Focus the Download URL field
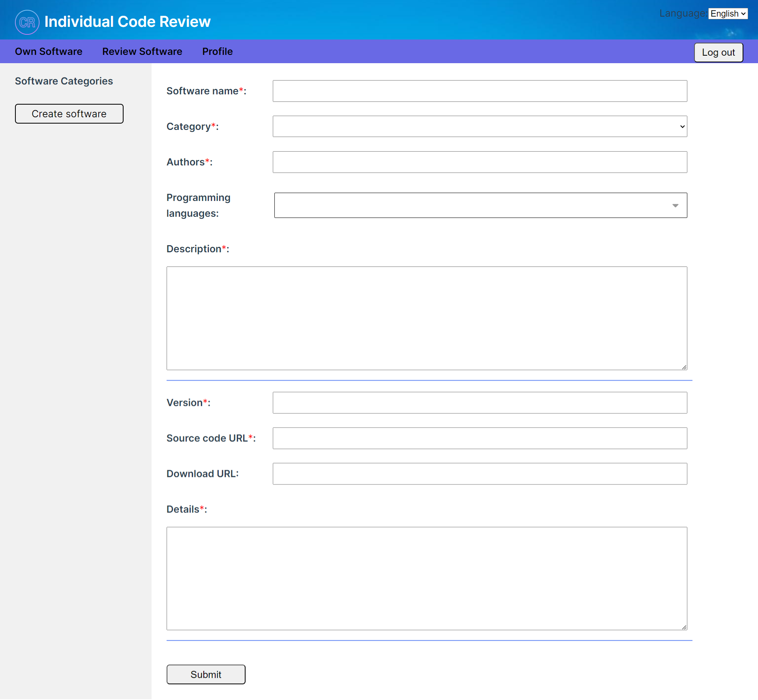The width and height of the screenshot is (758, 700). coord(480,474)
